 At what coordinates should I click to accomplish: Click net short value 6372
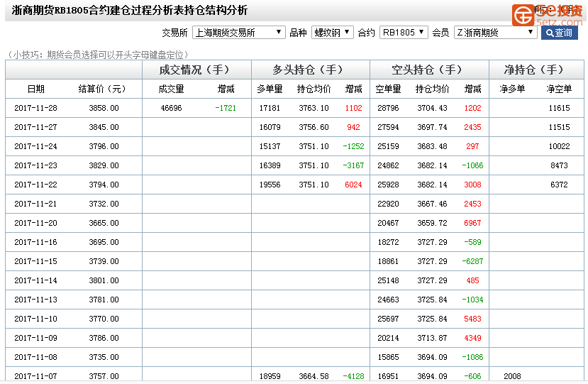coord(559,185)
